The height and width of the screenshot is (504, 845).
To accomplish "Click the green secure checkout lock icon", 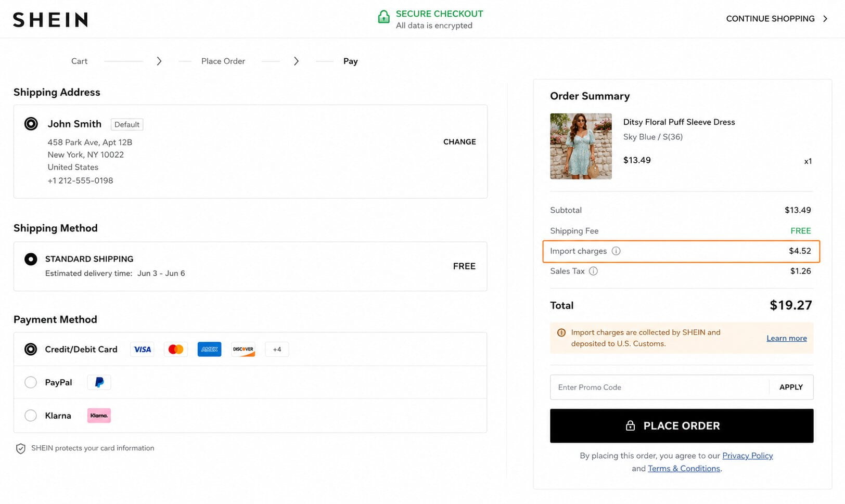I will click(x=383, y=17).
